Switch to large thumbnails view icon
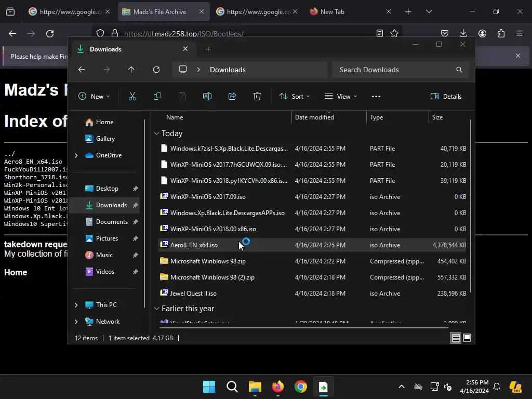Image resolution: width=532 pixels, height=399 pixels. (x=467, y=338)
